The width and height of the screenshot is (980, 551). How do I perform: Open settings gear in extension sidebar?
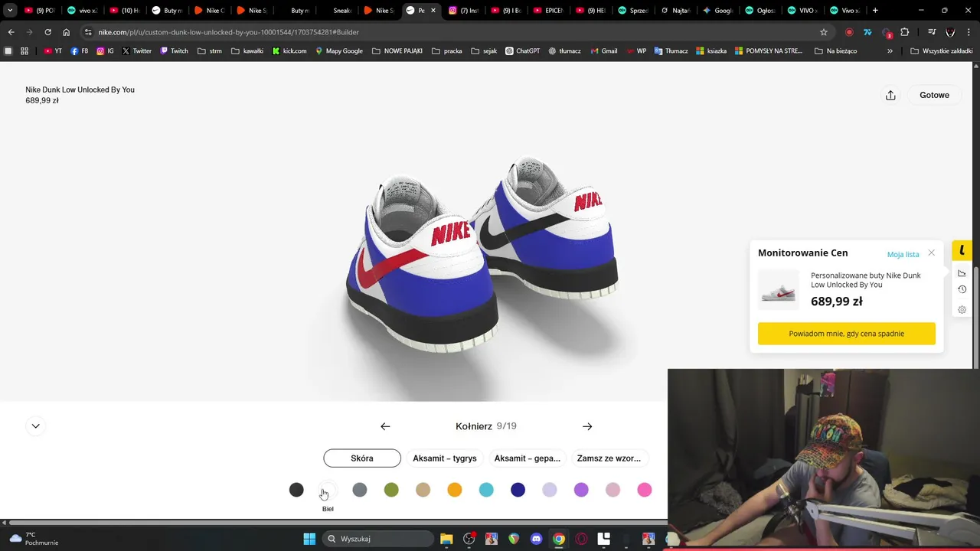962,310
